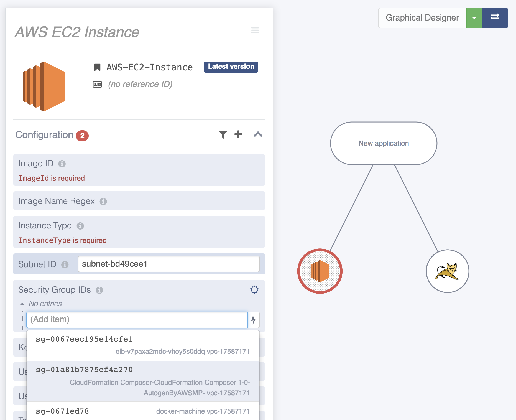Click the Security Group IDs gear icon
This screenshot has height=420, width=516.
pos(254,290)
